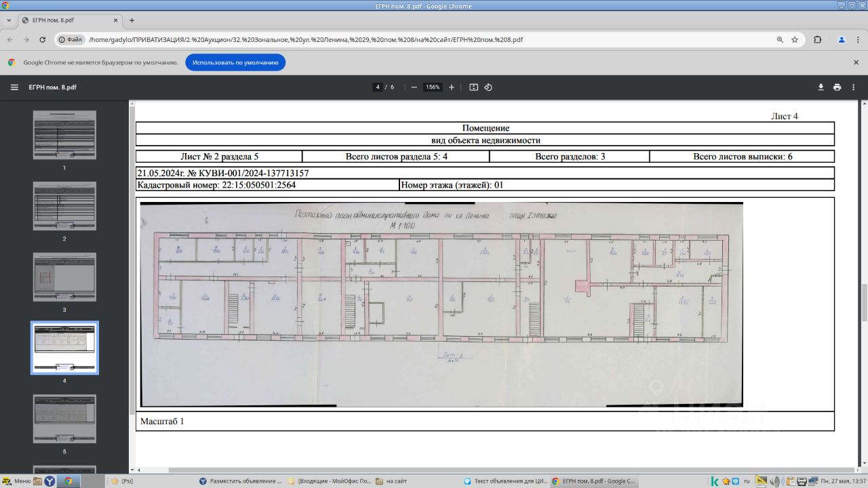Viewport: 868px width, 488px height.
Task: Rotate the PDF counterclockwise
Action: point(488,87)
